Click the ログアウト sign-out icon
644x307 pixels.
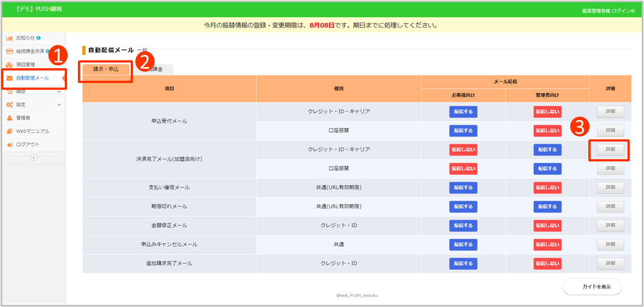(9, 144)
